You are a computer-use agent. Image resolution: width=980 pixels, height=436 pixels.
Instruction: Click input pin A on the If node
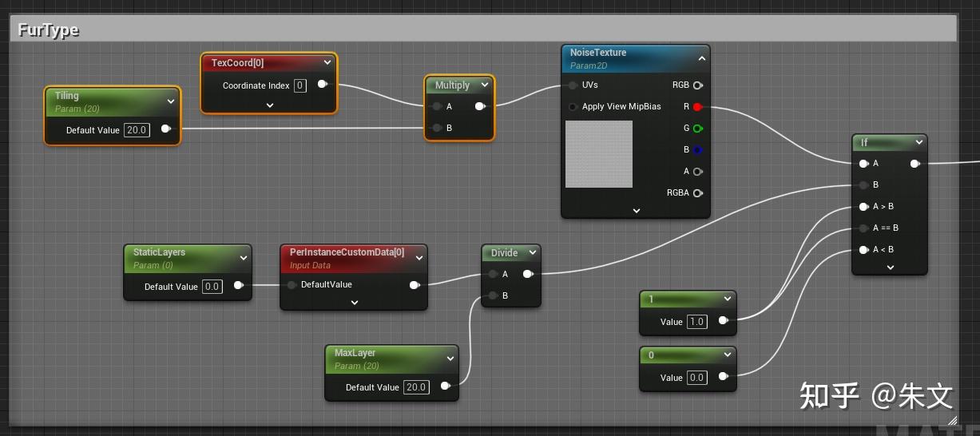[863, 164]
